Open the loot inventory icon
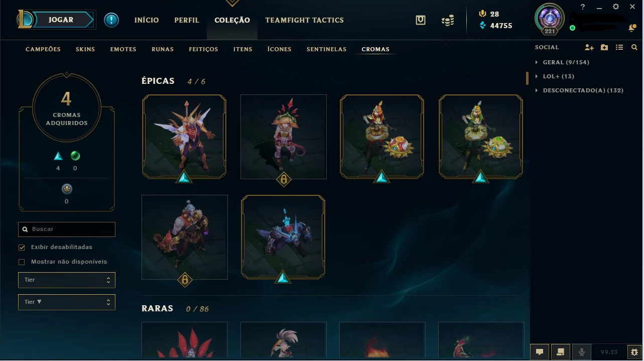Screen dimensions: 644x361 coord(421,20)
